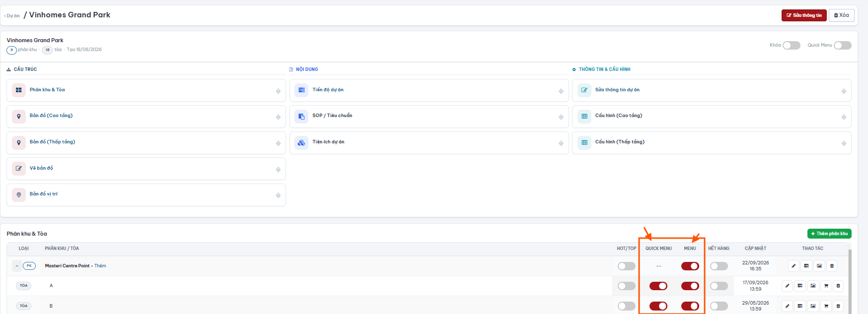Screen dimensions: 868x314
Task: Enable the project Quick Menu switch
Action: click(843, 45)
